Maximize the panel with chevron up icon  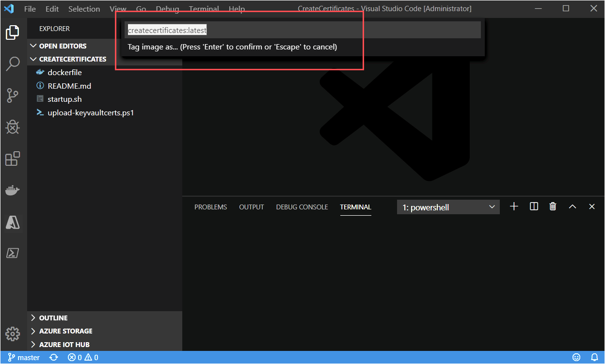[x=573, y=206]
